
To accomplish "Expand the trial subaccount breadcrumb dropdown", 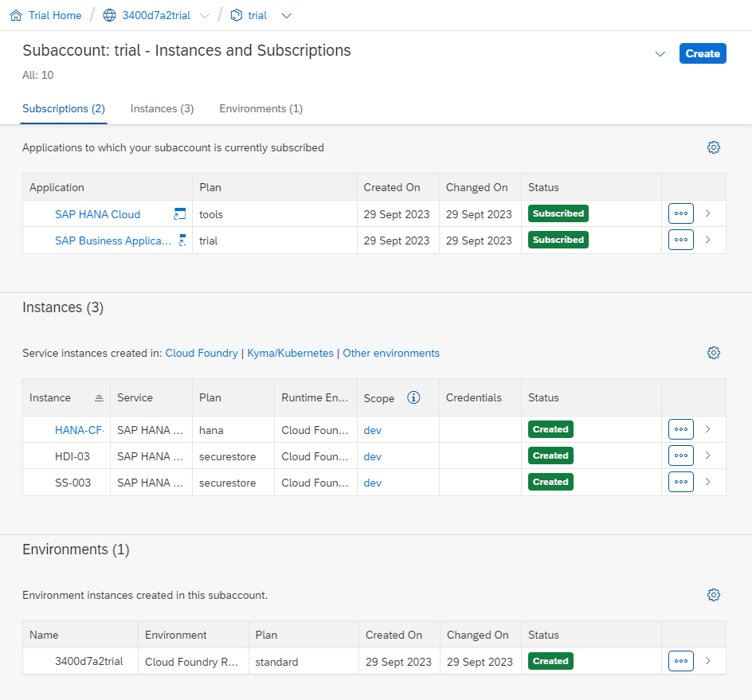I will pos(287,15).
